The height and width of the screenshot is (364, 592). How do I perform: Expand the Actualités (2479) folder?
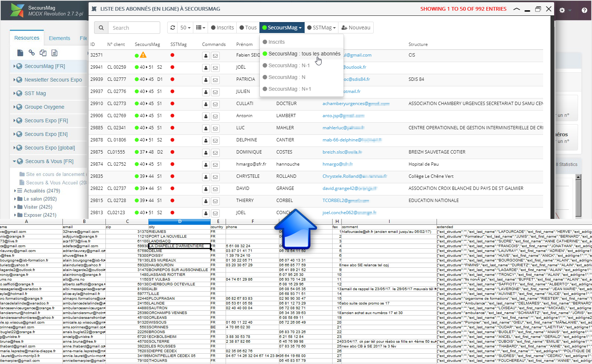15,191
